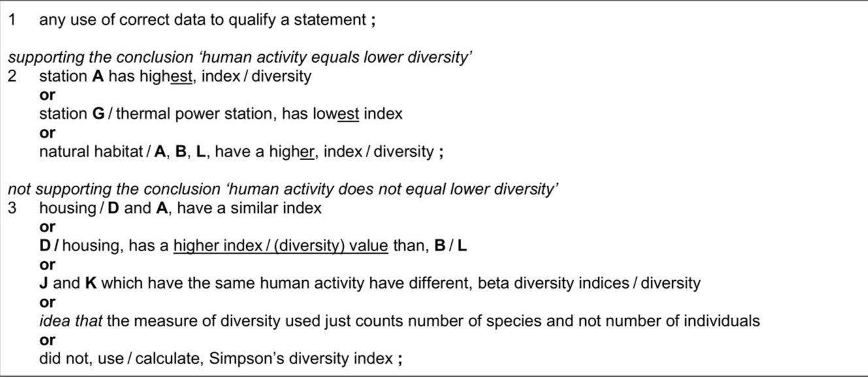Image resolution: width=868 pixels, height=378 pixels.
Task: Click underlined phrase "higher index / (diversity) value"
Action: [280, 247]
